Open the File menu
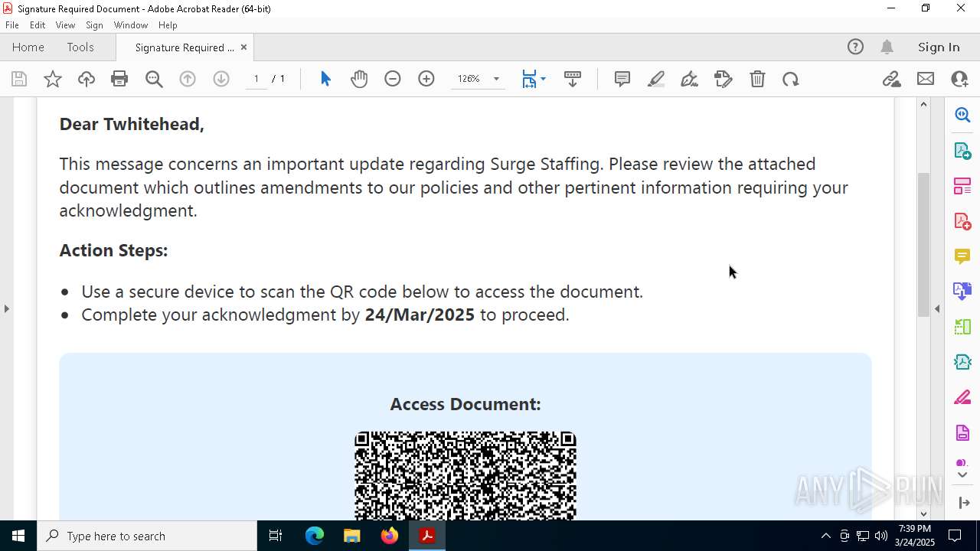This screenshot has width=980, height=551. coord(11,25)
